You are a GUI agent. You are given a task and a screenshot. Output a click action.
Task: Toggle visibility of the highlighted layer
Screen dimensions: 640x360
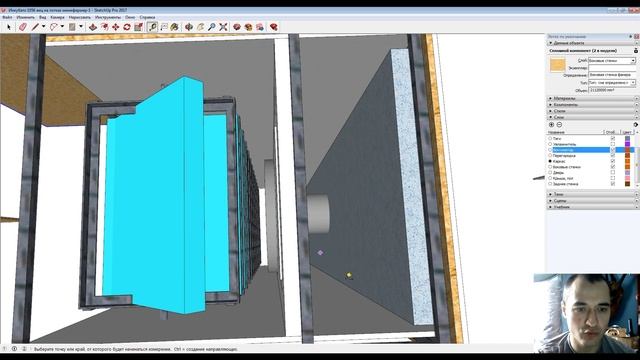[613, 150]
